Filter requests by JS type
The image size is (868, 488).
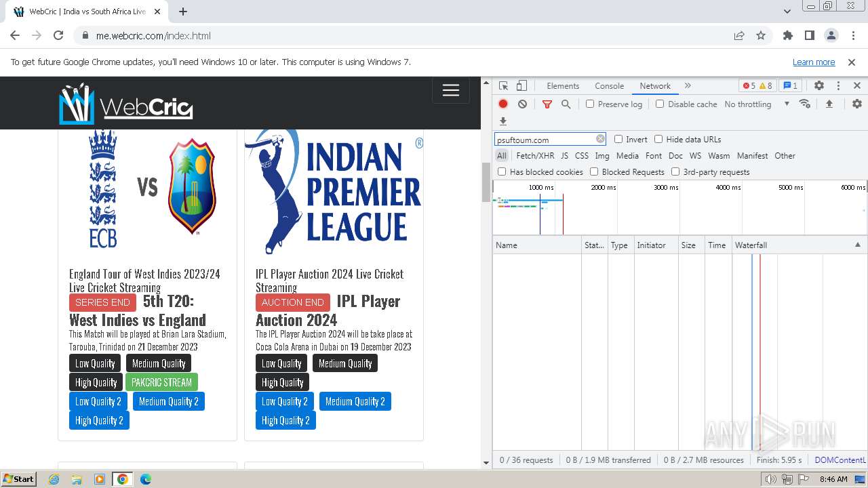tap(564, 156)
